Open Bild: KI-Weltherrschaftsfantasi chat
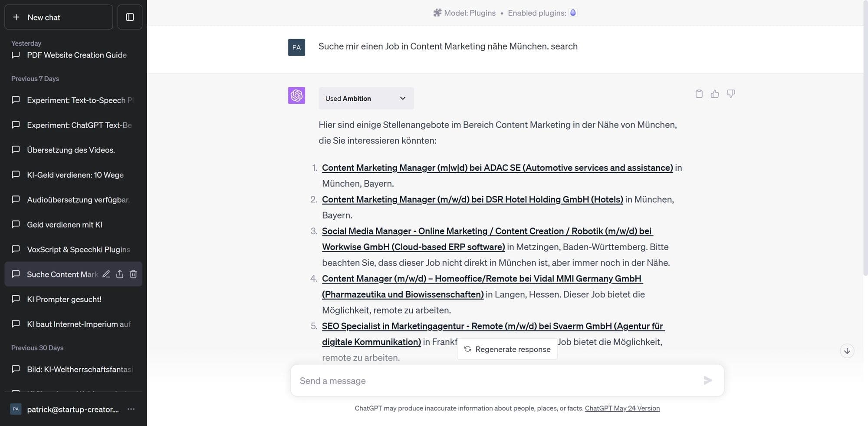Viewport: 868px width, 426px height. point(73,369)
